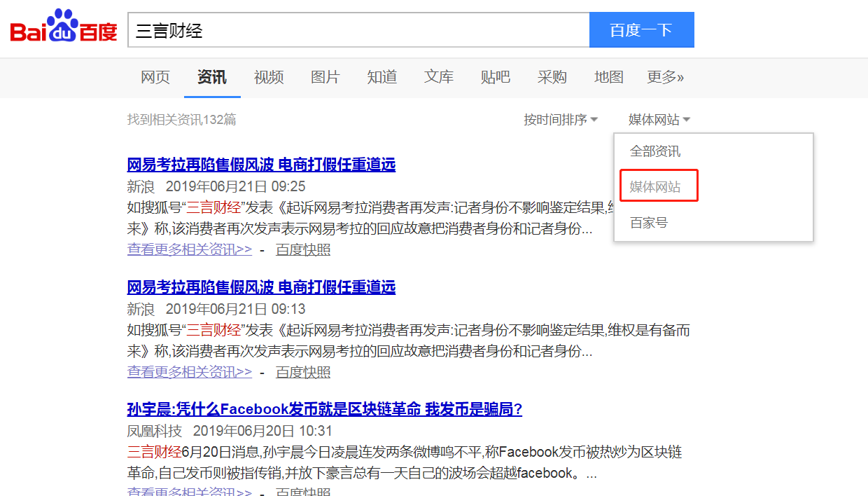Viewport: 868px width, 496px height.
Task: Switch to the 网页 tab
Action: click(155, 77)
